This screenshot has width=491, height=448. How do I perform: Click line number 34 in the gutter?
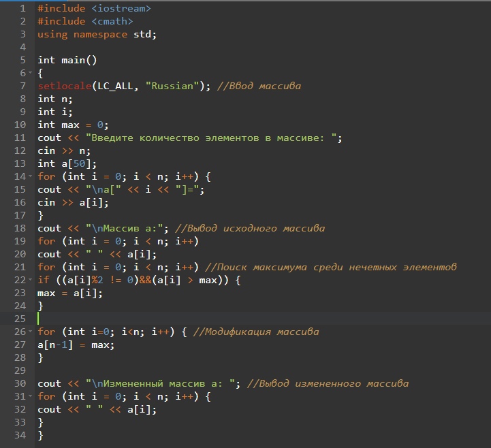(20, 435)
